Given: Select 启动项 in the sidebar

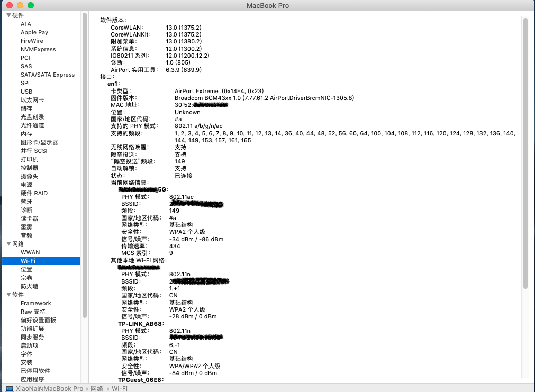Looking at the screenshot, I should coord(29,345).
